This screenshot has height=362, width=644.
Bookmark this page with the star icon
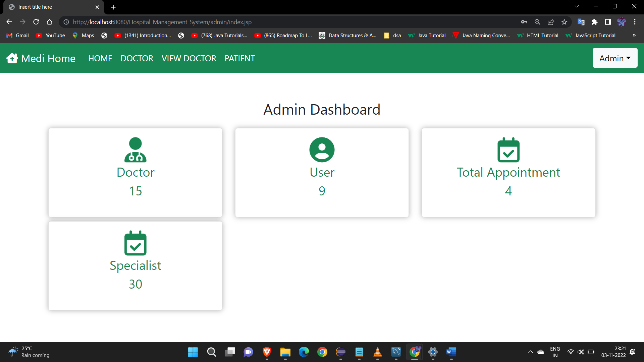click(564, 22)
